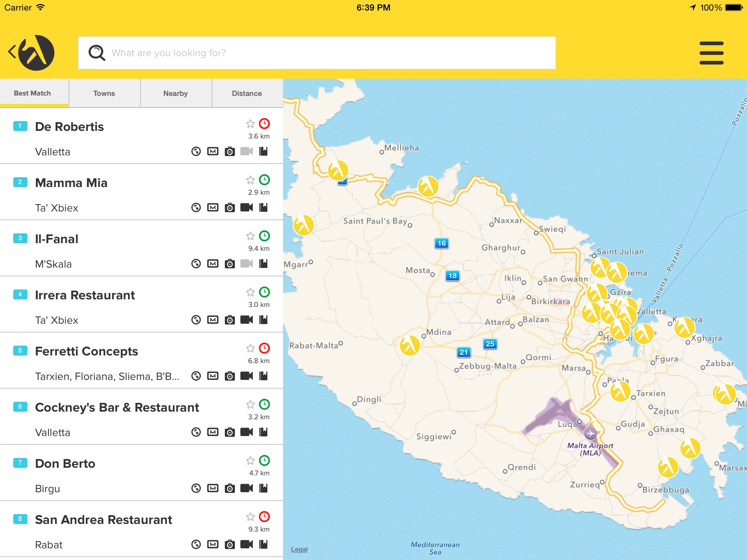Screen dimensions: 747x560
Task: Open Don Berto brochure book icon
Action: coord(263,488)
